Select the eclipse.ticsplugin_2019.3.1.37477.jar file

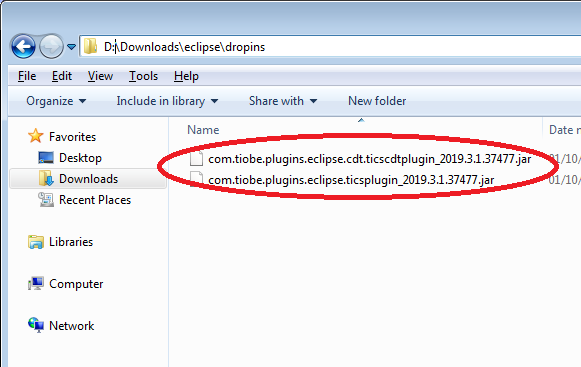point(351,180)
